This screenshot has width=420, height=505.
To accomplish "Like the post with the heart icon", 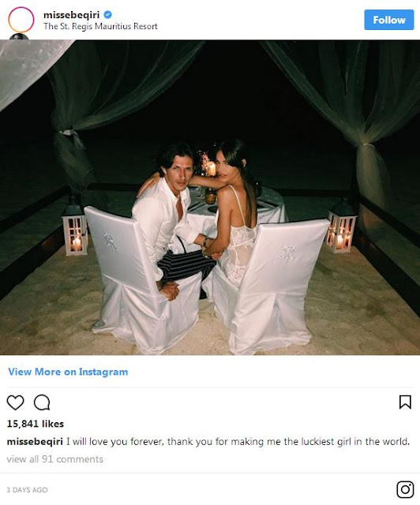I will point(15,402).
